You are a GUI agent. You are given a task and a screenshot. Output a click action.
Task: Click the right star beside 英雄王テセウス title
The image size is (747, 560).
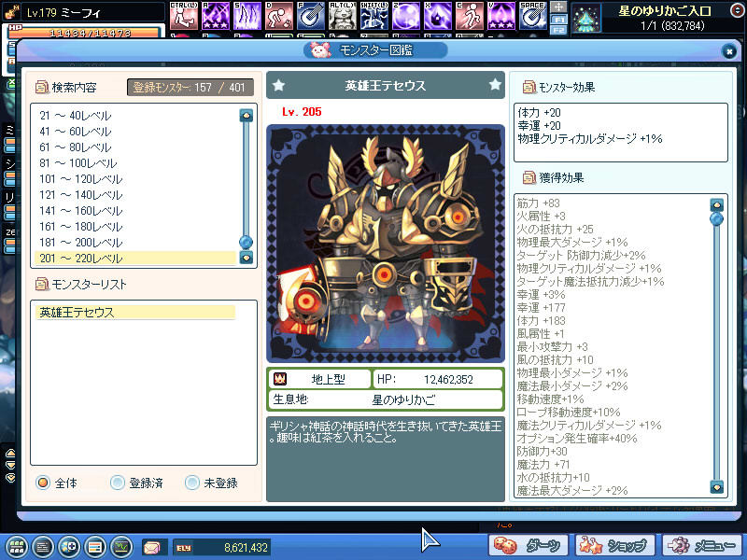click(495, 84)
